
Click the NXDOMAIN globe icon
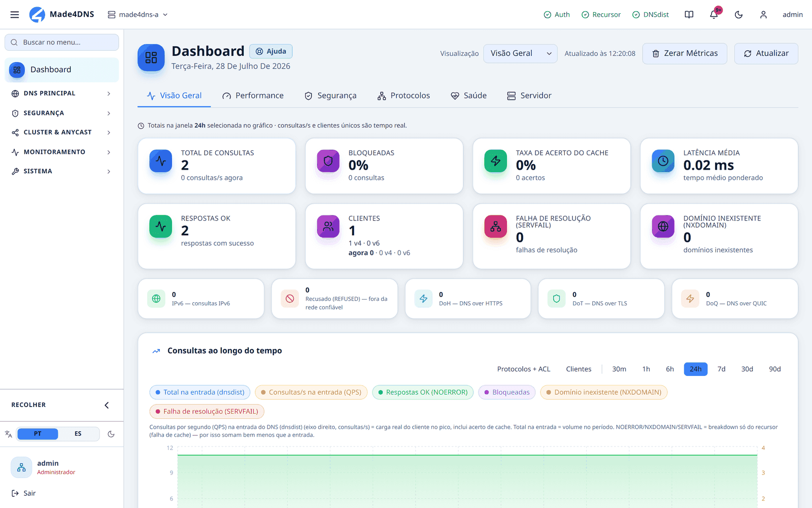[x=663, y=227]
